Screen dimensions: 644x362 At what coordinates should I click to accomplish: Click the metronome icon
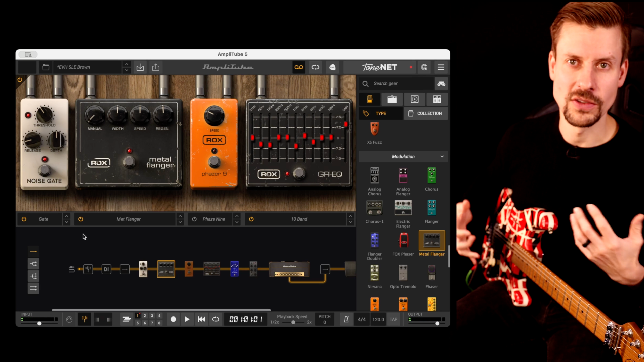coord(346,319)
